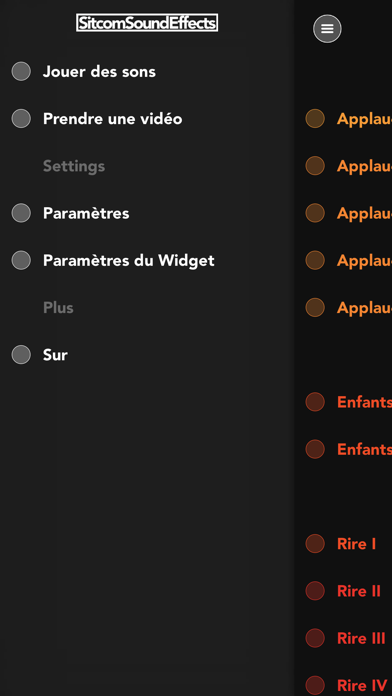
Task: Click the Paramètres menu label
Action: point(86,214)
